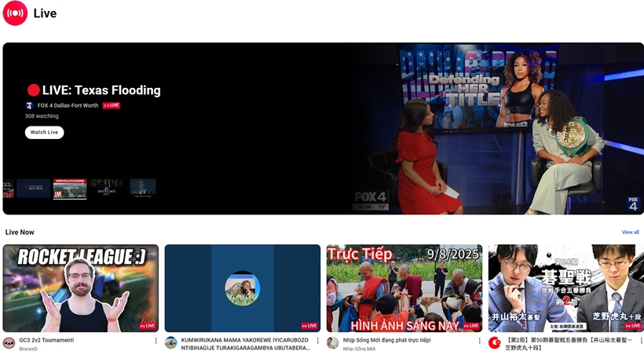Click the red Live channel icon

(x=15, y=13)
